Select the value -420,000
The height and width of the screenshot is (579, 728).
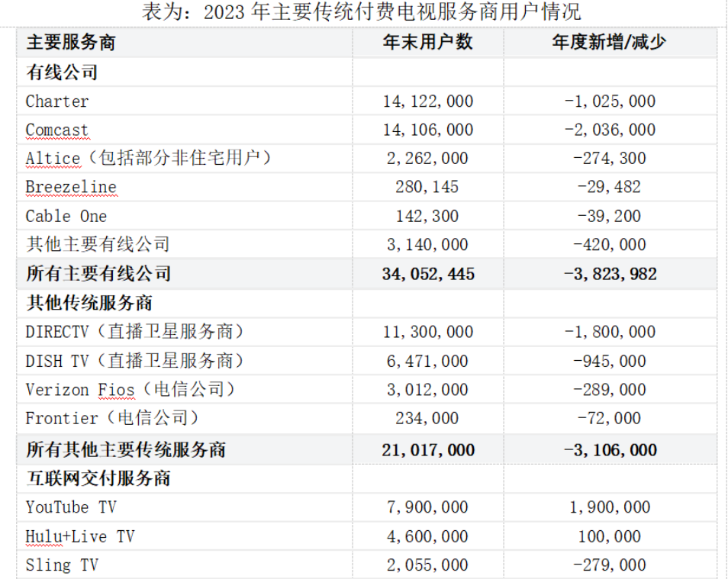point(610,245)
